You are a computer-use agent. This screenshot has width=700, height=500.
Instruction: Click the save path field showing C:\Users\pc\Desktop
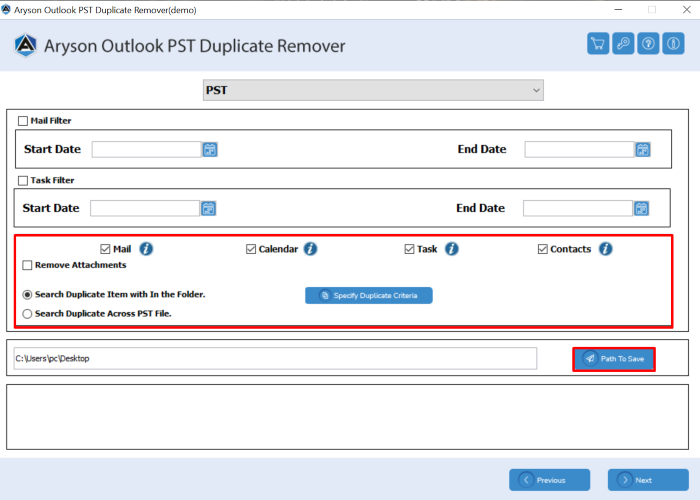point(275,358)
